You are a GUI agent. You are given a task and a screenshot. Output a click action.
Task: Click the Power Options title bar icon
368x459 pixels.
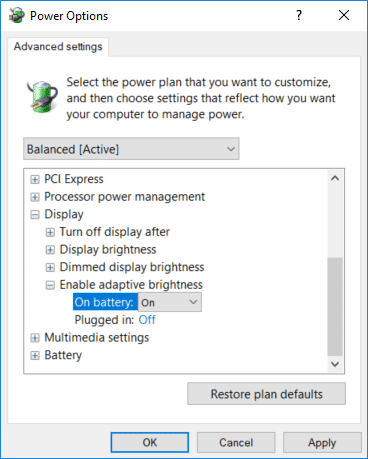pos(17,15)
